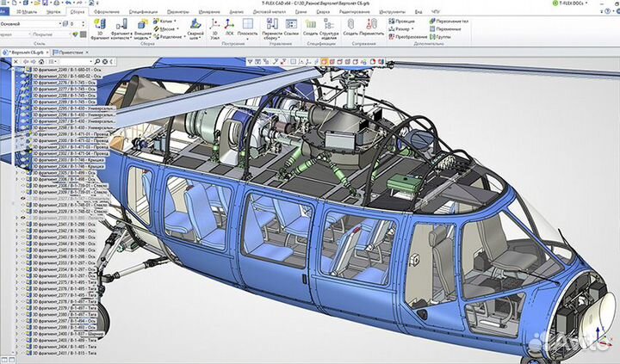
Task: Open Структура изделия tool
Action: point(329,28)
